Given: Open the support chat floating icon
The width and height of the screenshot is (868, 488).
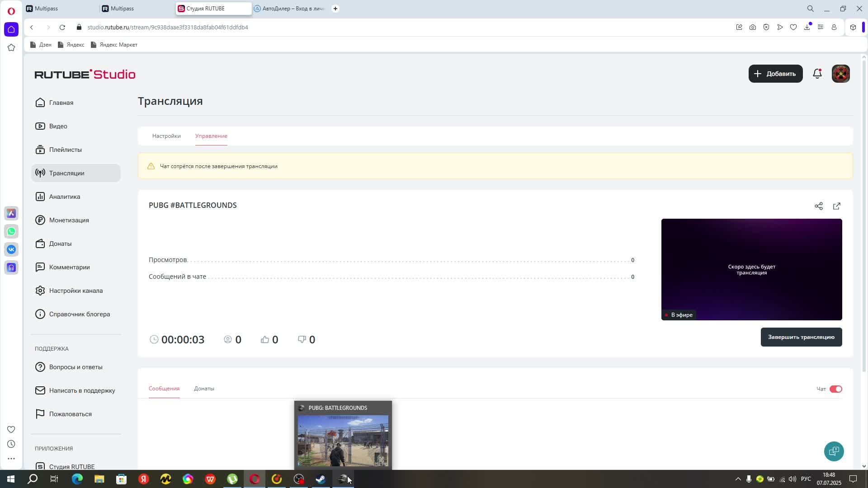Looking at the screenshot, I should coord(834,451).
